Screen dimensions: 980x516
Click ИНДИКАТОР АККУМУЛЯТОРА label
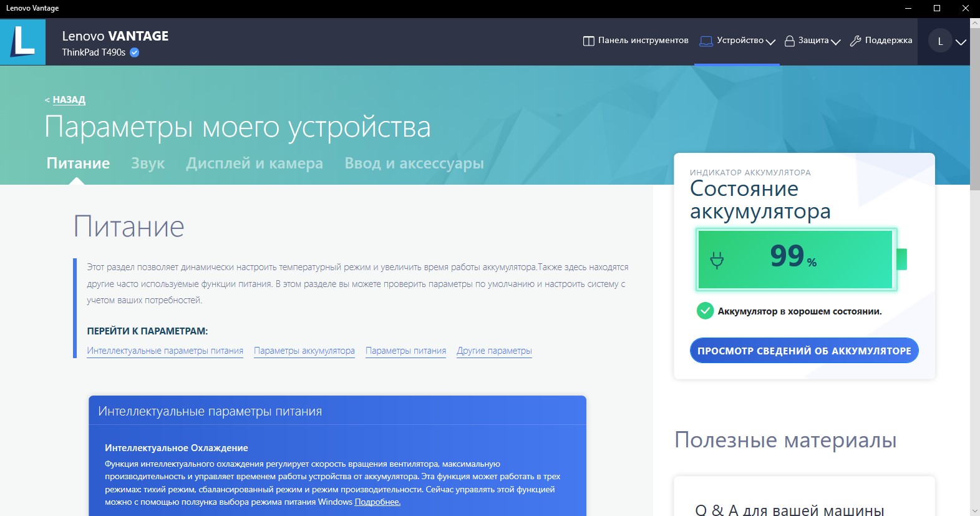coord(750,173)
